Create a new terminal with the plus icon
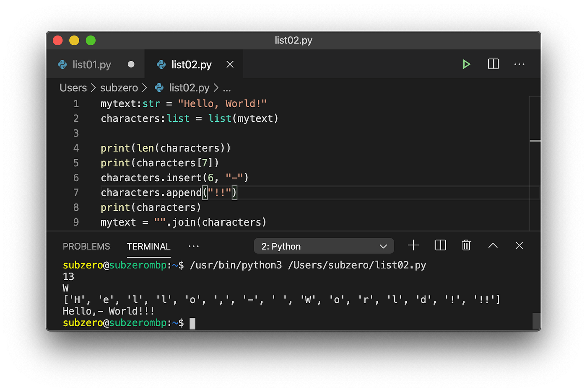This screenshot has height=392, width=587. coord(413,245)
